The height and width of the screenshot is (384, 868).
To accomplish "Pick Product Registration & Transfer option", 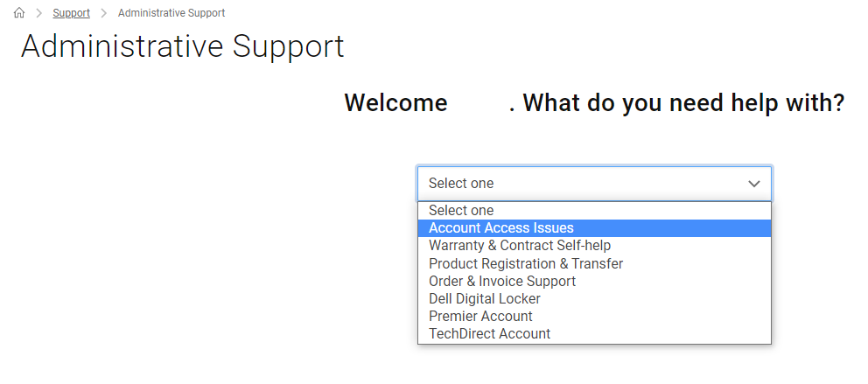I will [526, 263].
